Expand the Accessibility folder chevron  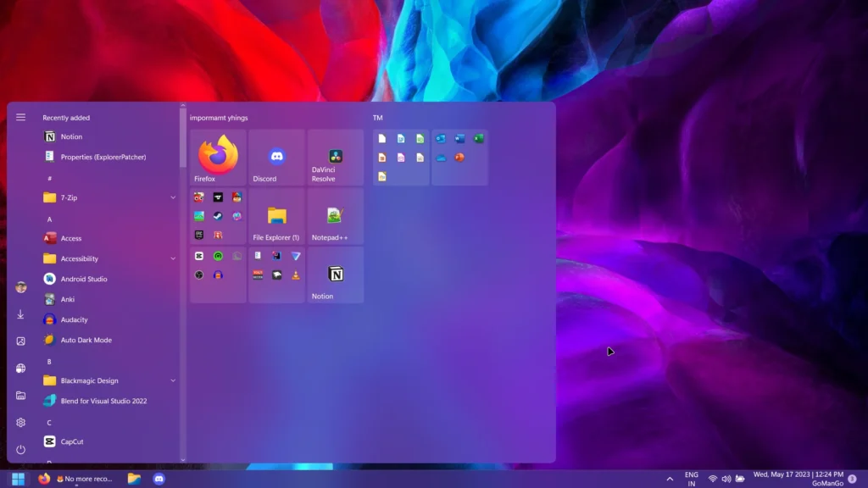coord(173,258)
